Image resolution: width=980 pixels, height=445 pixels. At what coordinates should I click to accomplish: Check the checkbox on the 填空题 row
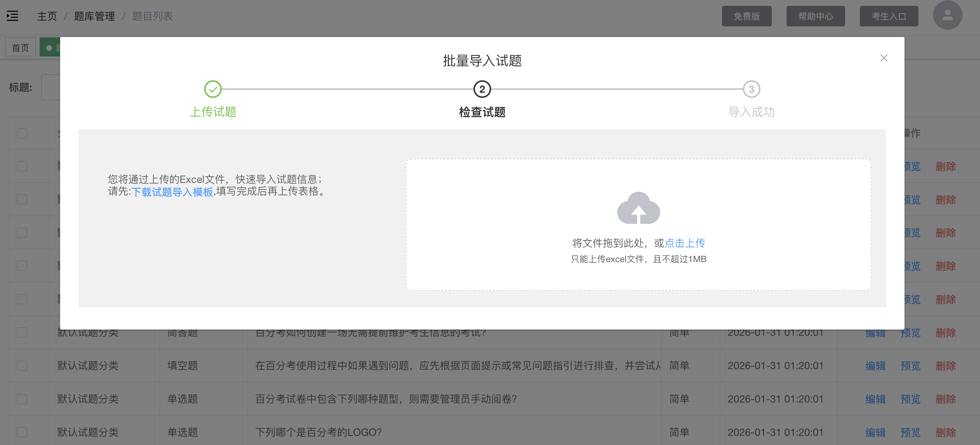(x=22, y=365)
